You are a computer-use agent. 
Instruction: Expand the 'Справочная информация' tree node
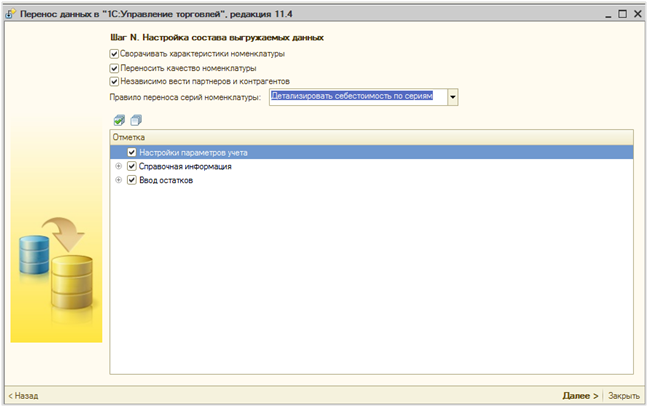point(118,166)
